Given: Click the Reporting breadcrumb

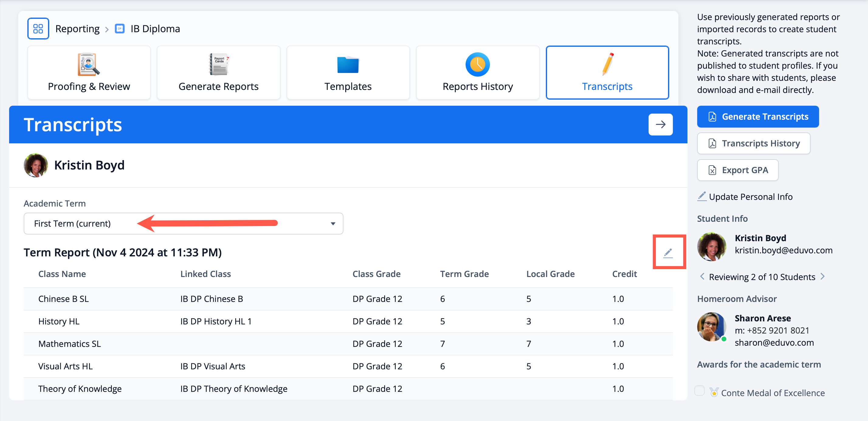Looking at the screenshot, I should click(x=77, y=29).
